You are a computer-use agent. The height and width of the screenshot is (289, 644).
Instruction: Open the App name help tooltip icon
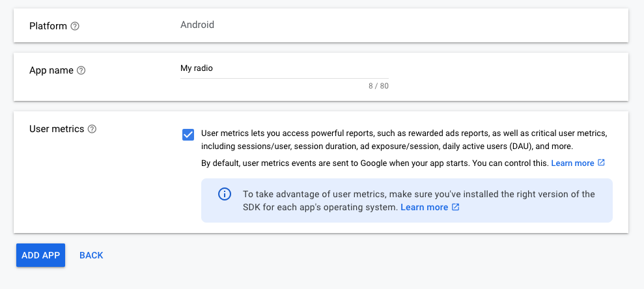pyautogui.click(x=81, y=70)
